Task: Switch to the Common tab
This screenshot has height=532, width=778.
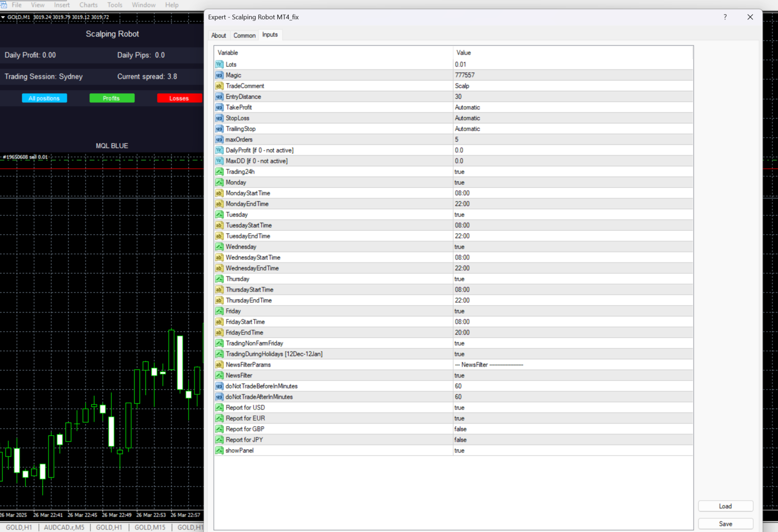Action: (x=244, y=35)
